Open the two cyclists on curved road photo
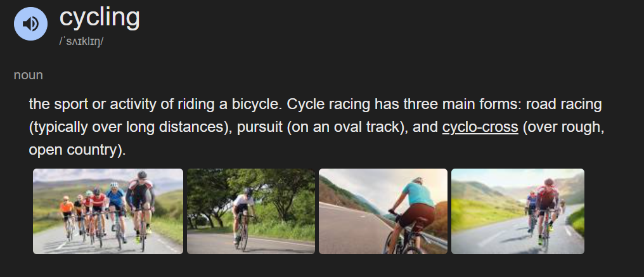Image resolution: width=644 pixels, height=277 pixels. pyautogui.click(x=517, y=211)
